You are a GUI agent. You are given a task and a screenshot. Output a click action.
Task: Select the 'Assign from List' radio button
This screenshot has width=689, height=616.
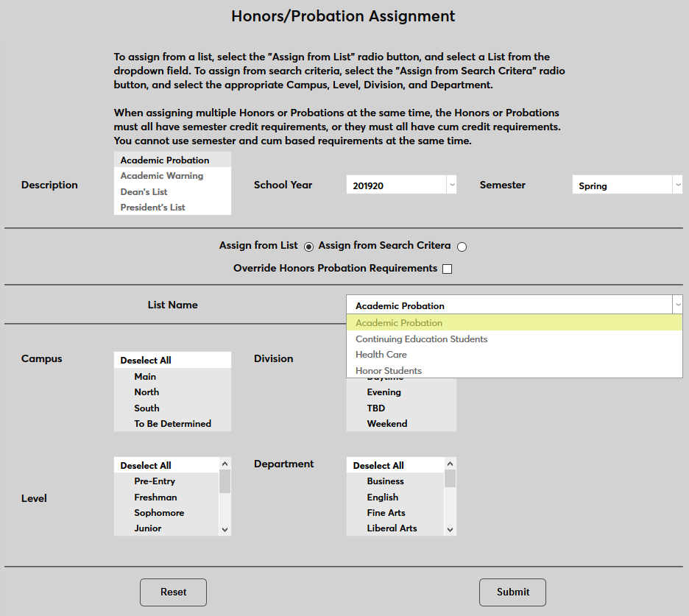[308, 247]
